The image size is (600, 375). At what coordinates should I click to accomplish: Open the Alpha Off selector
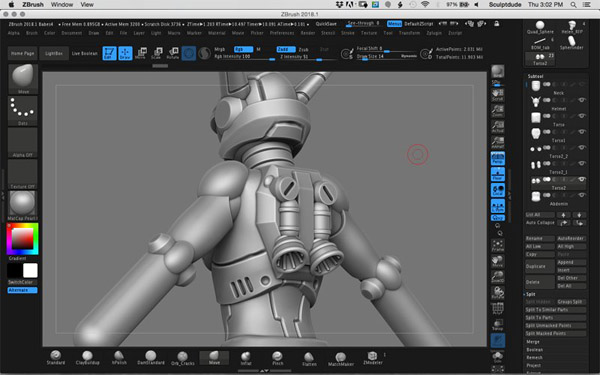click(23, 142)
